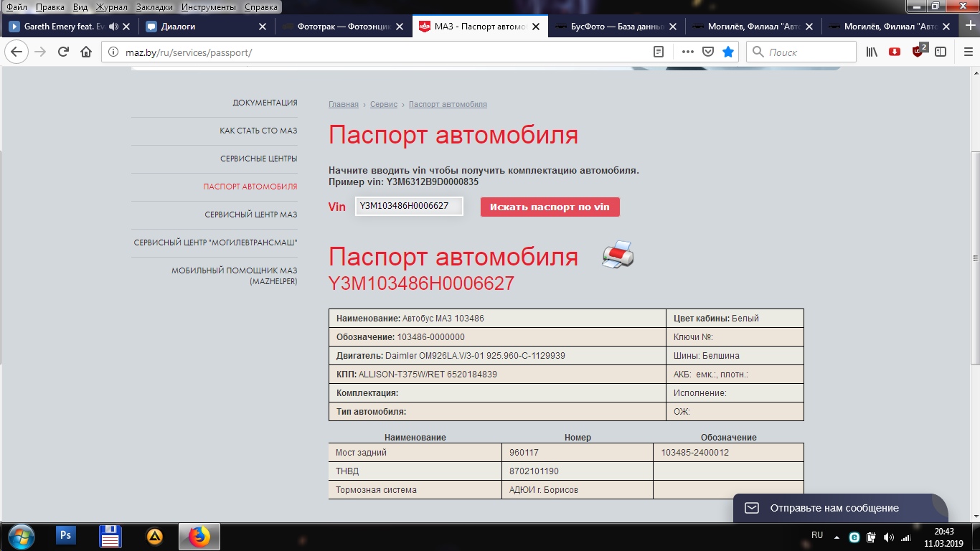This screenshot has height=551, width=980.
Task: Open the page actions three-dot menu
Action: 687,52
